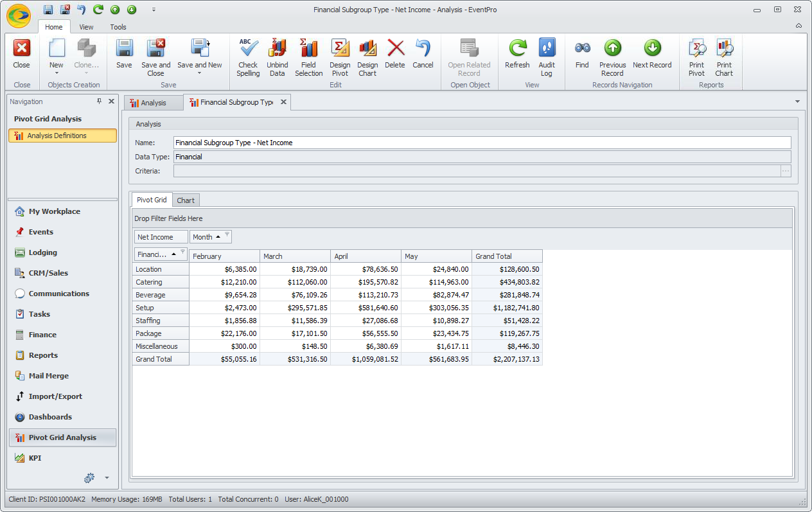812x512 pixels.
Task: Choose Save and Close in ribbon
Action: (156, 57)
